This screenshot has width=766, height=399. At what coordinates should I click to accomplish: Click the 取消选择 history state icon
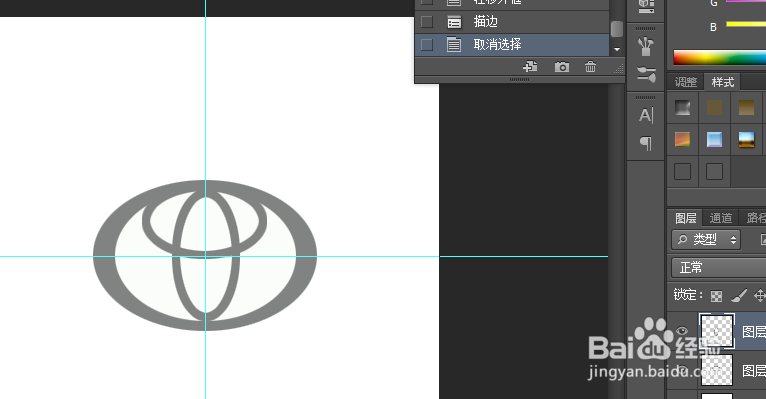coord(454,44)
